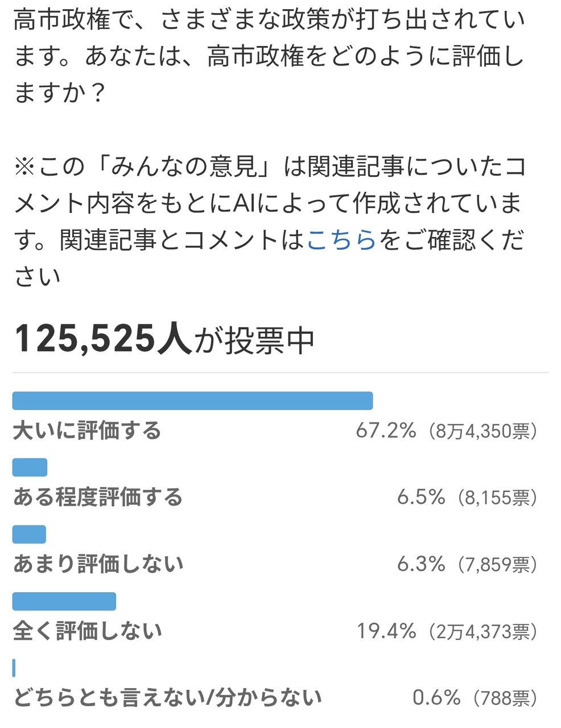Click the long bar above 大いに評価する

[x=192, y=401]
